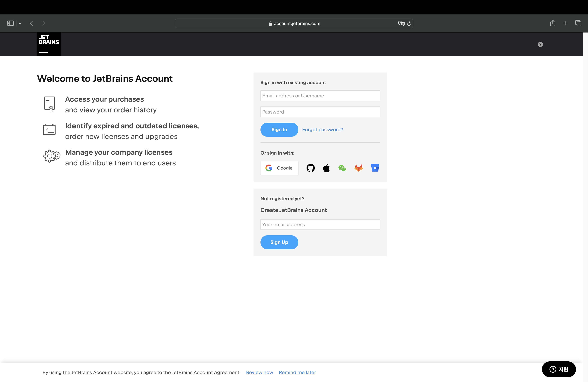
Task: Sign in with GitLab icon
Action: click(358, 168)
